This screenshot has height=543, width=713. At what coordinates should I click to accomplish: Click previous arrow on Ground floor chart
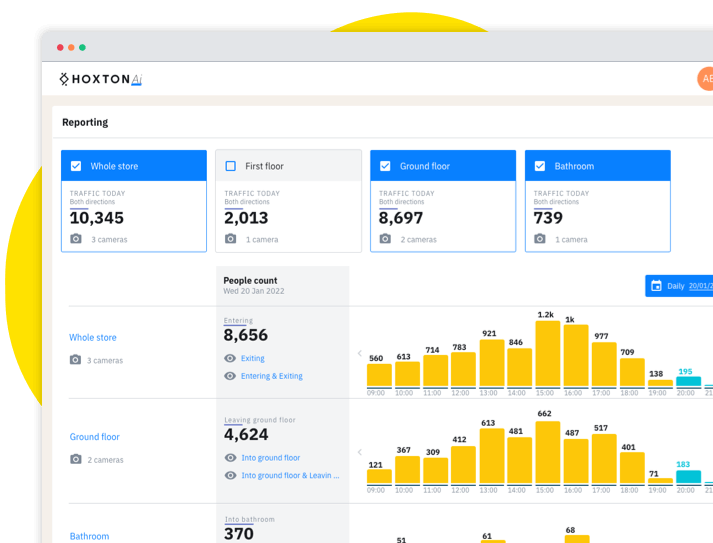click(x=360, y=452)
